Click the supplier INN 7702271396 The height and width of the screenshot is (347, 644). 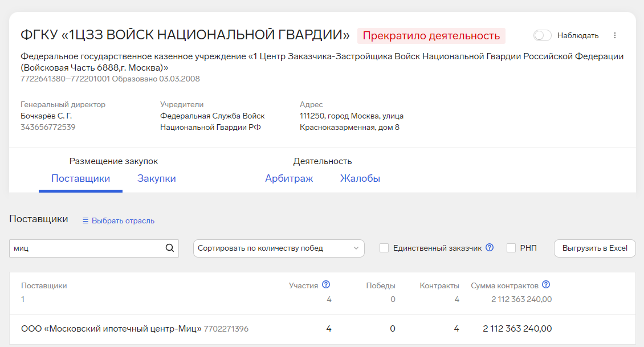[x=226, y=329]
